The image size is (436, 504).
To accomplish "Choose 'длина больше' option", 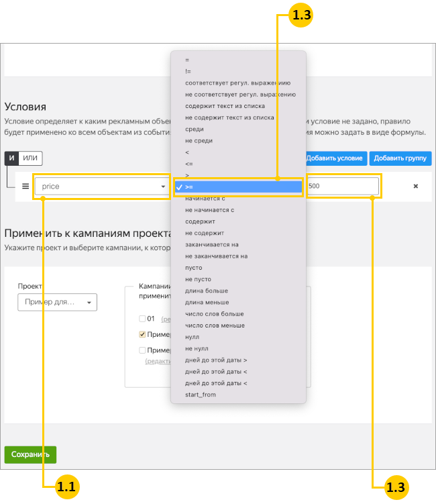I will point(206,291).
